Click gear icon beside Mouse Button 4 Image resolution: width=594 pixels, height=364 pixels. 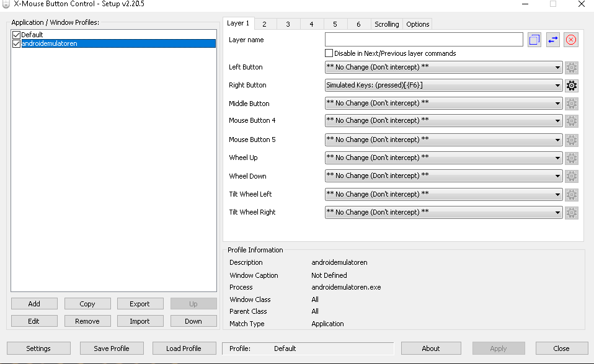point(571,121)
